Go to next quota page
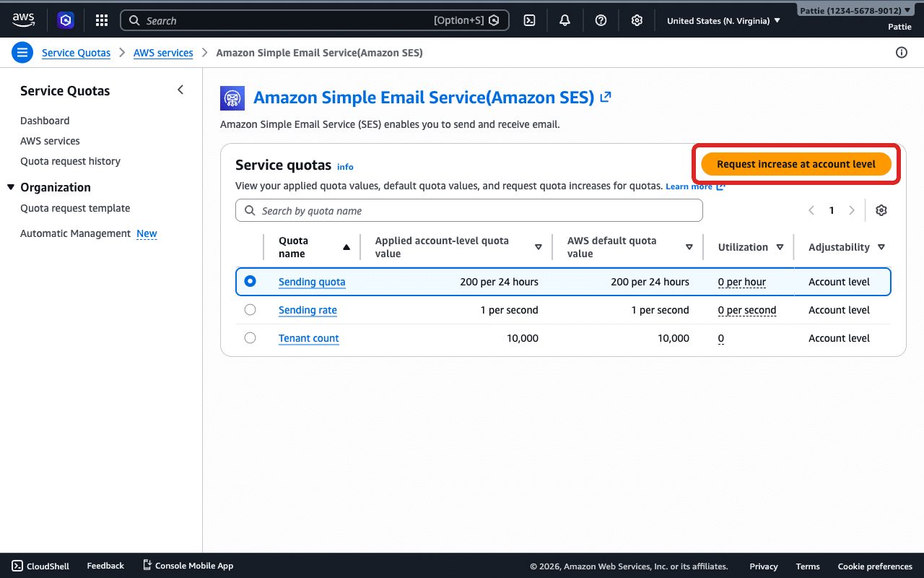This screenshot has width=924, height=578. click(x=852, y=210)
